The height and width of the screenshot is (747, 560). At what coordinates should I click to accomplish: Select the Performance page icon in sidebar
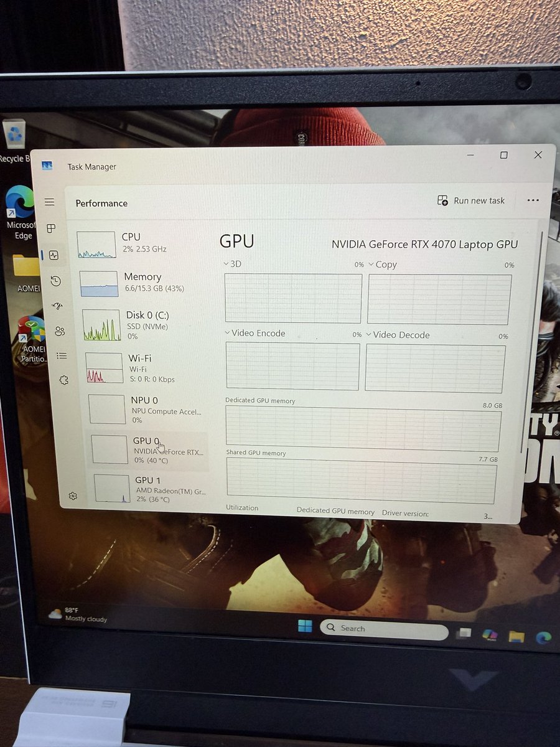tap(54, 255)
